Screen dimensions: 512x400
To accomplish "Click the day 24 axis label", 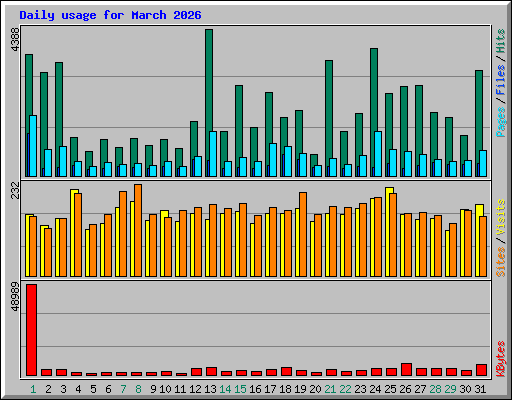I will (375, 389).
